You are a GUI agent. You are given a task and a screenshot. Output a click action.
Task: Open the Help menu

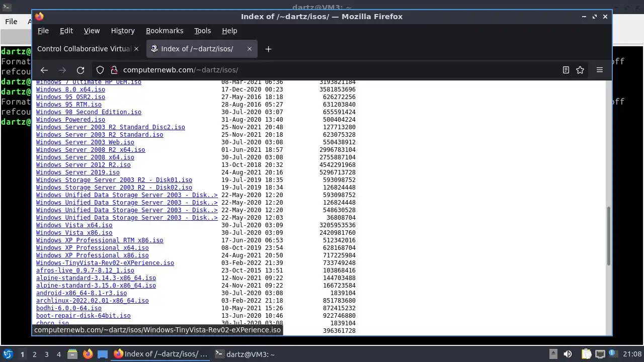click(229, 31)
